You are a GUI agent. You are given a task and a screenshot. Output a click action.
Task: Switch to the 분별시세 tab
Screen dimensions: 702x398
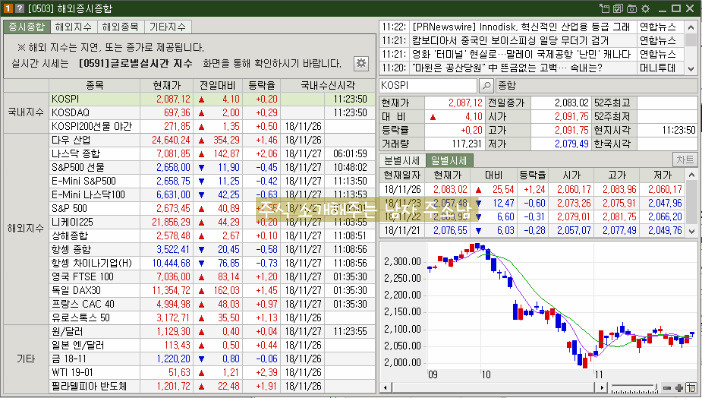(402, 160)
